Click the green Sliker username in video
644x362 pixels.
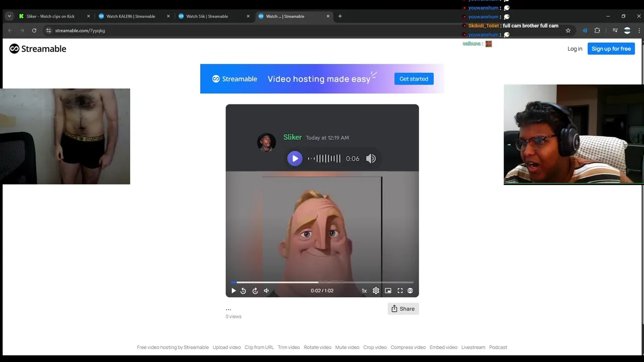coord(292,137)
